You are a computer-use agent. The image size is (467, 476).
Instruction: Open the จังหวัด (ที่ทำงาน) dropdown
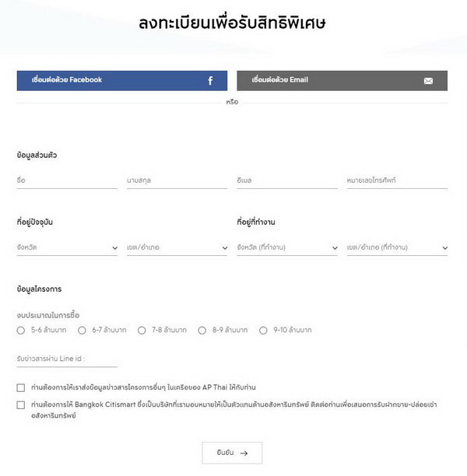[x=287, y=248]
